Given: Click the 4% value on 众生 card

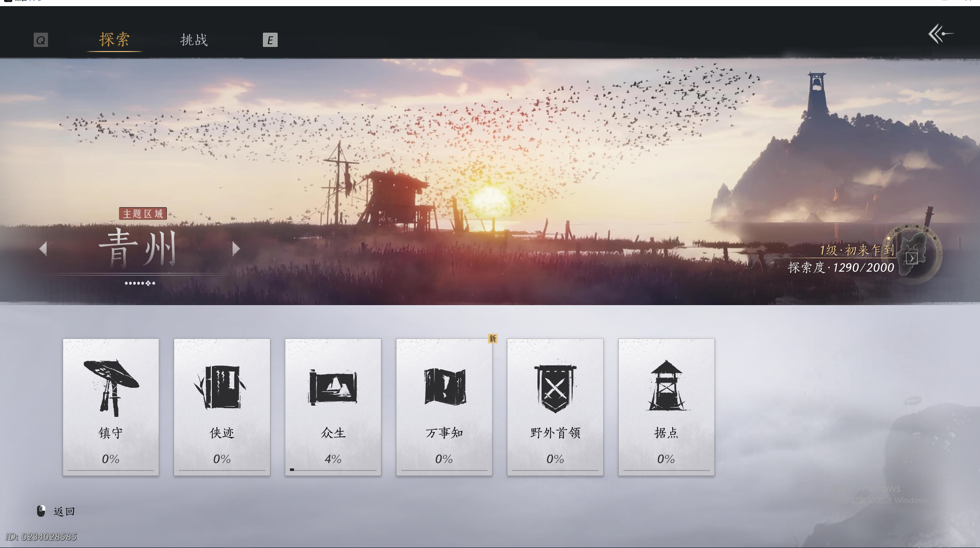Looking at the screenshot, I should pyautogui.click(x=333, y=459).
